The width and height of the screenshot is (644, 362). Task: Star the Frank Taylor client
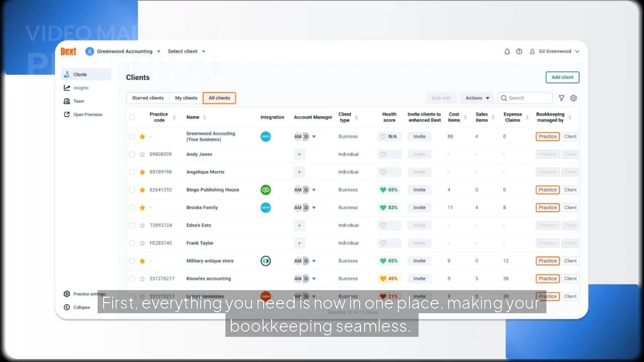[x=142, y=243]
